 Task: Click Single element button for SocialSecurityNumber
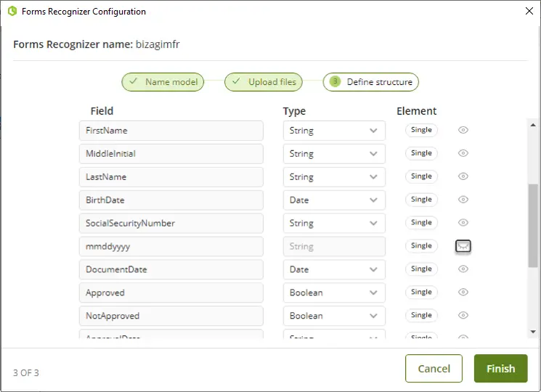tap(421, 222)
